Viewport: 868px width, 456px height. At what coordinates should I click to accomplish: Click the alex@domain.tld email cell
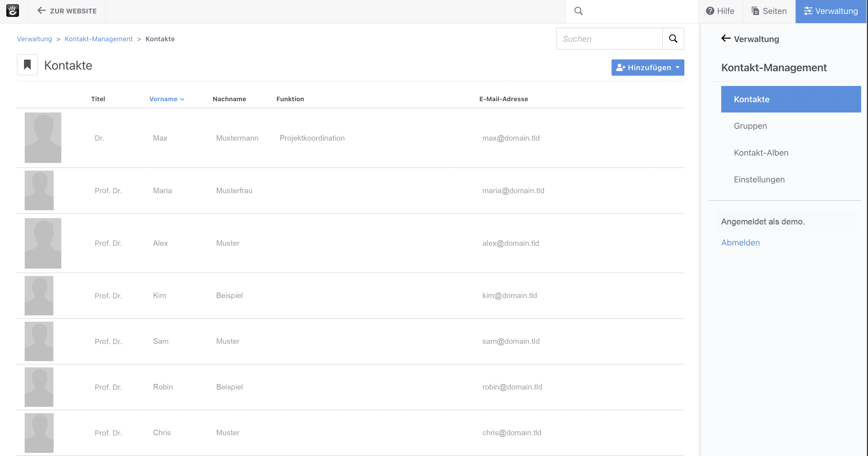(x=511, y=243)
